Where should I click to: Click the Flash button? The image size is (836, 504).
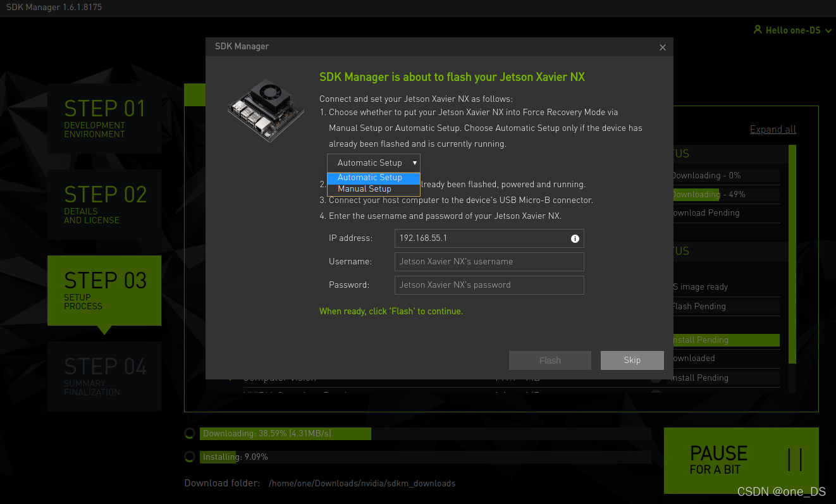point(550,360)
